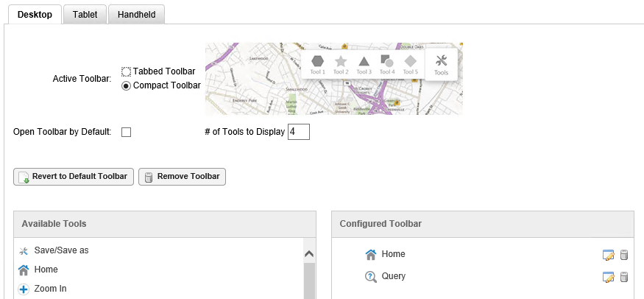644x299 pixels.
Task: Click the Tool 4 shapes icon in preview
Action: pos(387,61)
